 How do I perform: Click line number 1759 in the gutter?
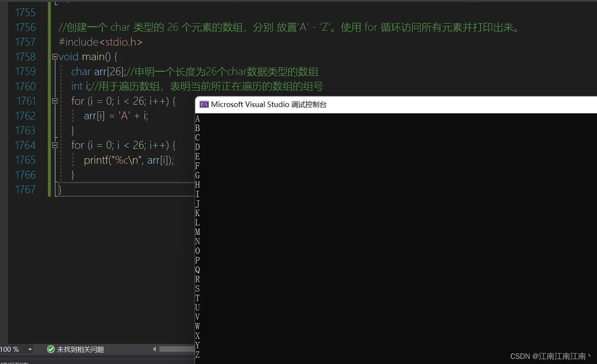click(26, 71)
